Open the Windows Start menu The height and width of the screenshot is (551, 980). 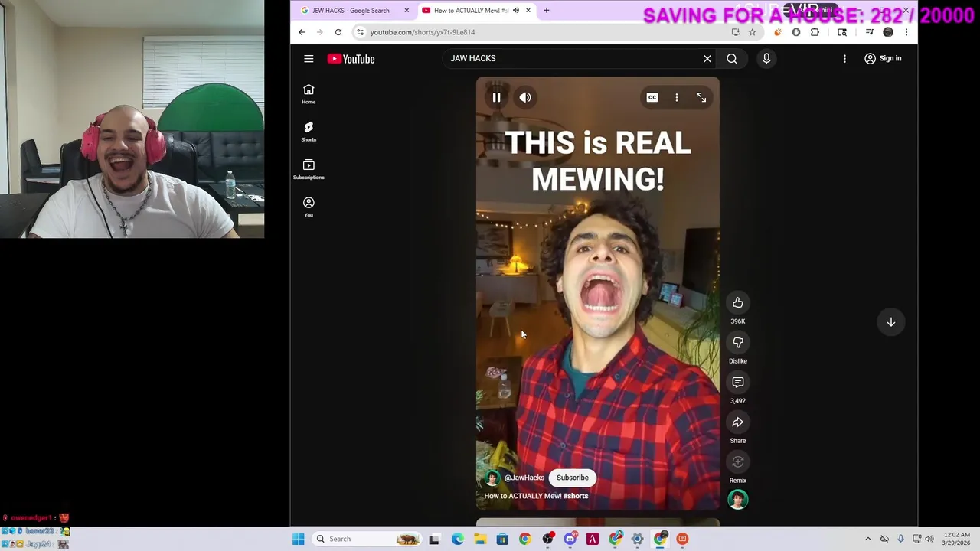point(298,539)
